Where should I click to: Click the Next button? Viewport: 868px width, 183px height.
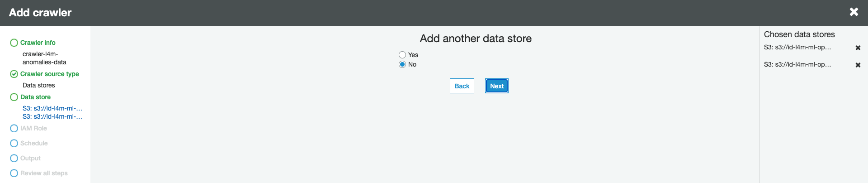coord(497,86)
